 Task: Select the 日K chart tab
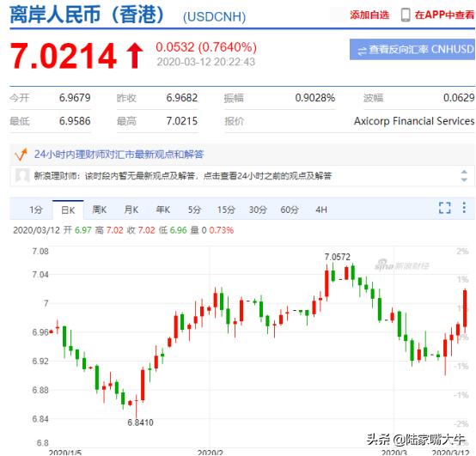pyautogui.click(x=68, y=210)
